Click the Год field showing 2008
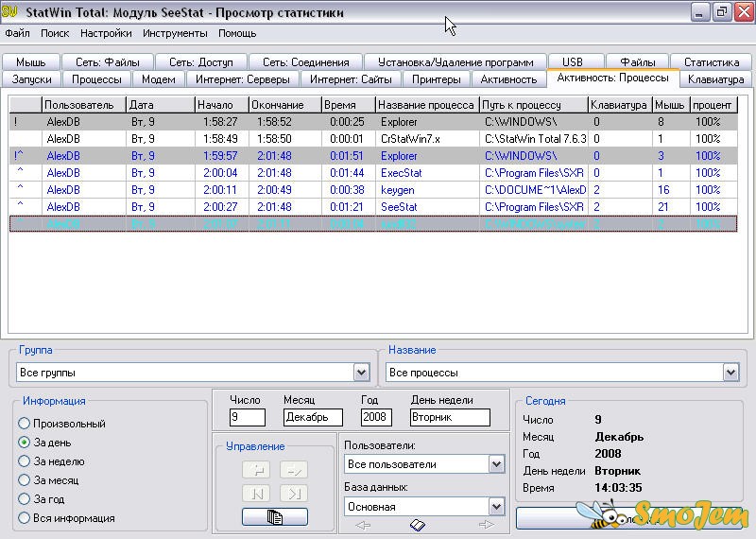 [x=376, y=417]
